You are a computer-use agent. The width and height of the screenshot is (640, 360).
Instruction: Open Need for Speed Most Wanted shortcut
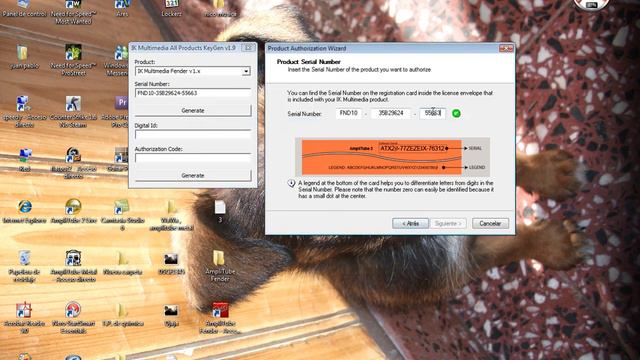(x=73, y=4)
